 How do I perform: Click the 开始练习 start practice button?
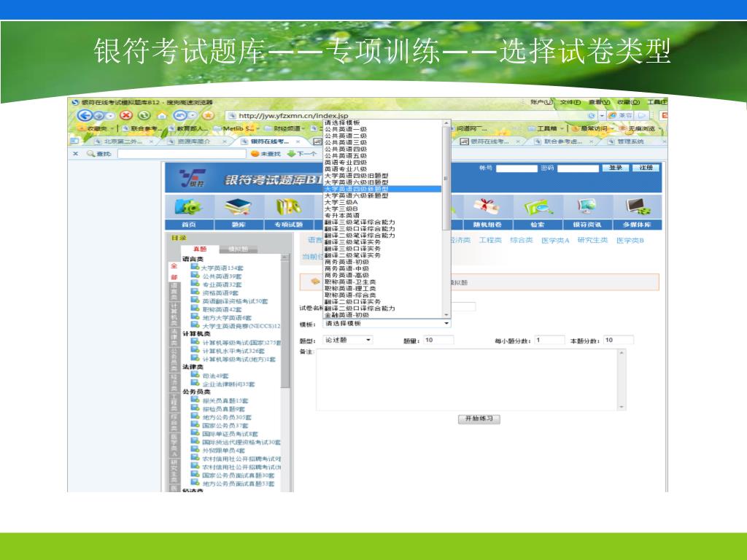click(x=479, y=419)
